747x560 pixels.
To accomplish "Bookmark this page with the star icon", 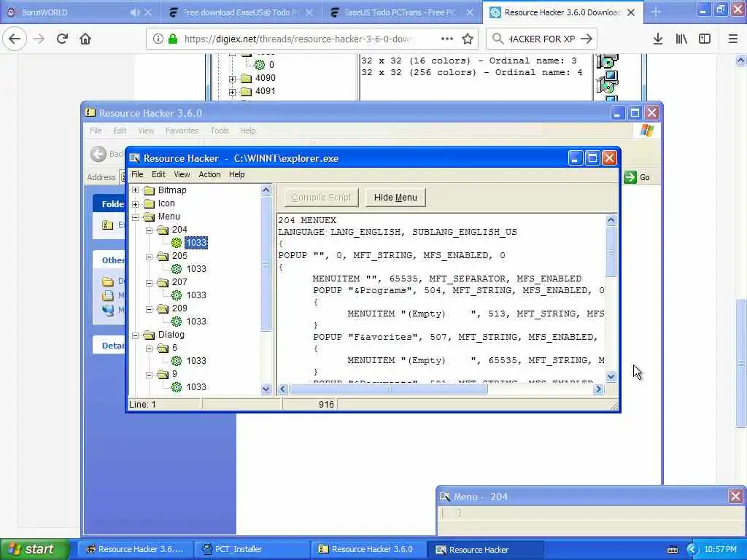I will click(x=468, y=39).
